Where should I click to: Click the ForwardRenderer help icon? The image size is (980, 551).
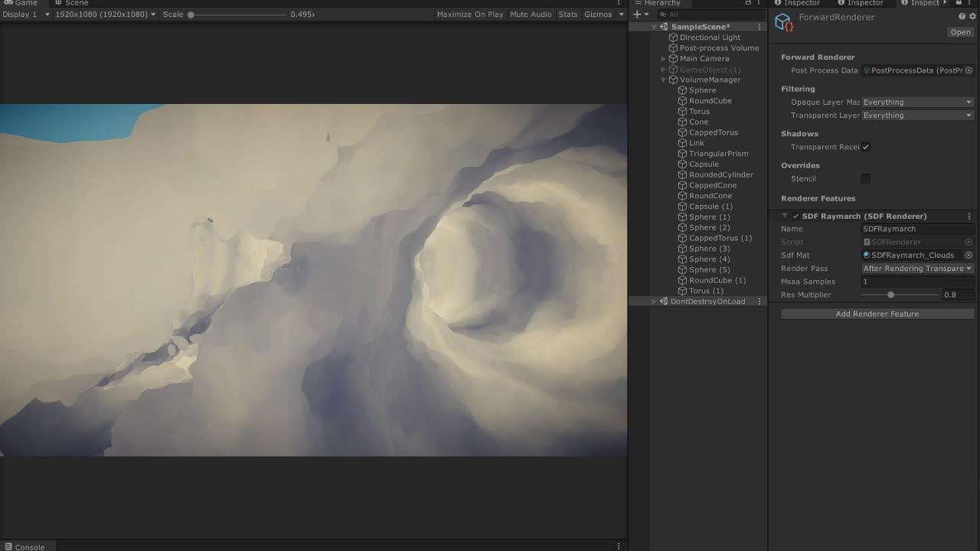coord(962,17)
